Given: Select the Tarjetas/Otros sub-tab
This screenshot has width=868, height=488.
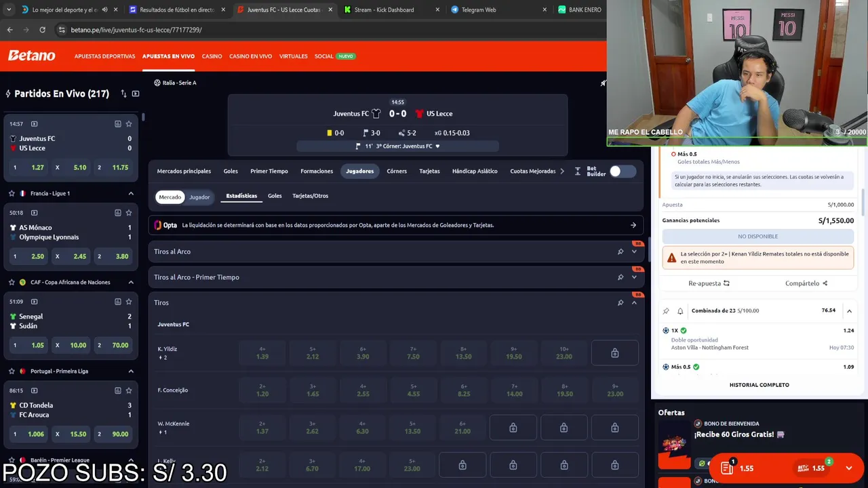Looking at the screenshot, I should pos(310,196).
